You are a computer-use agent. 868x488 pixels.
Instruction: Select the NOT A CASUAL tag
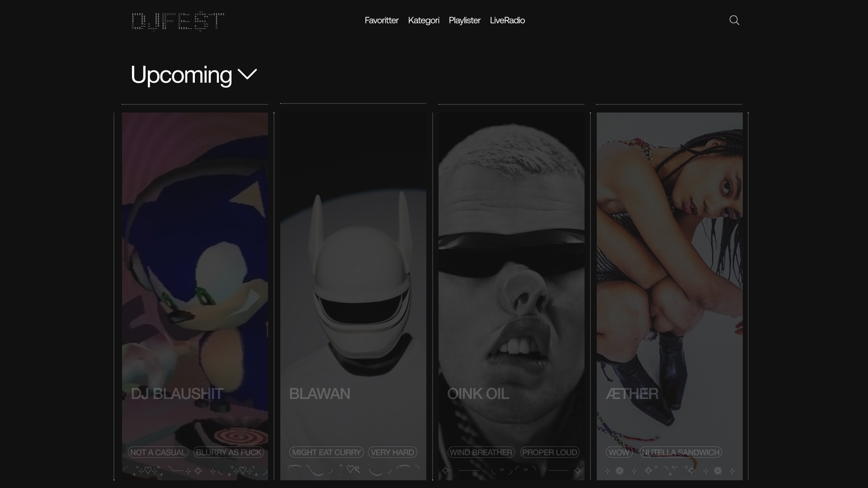pyautogui.click(x=158, y=452)
